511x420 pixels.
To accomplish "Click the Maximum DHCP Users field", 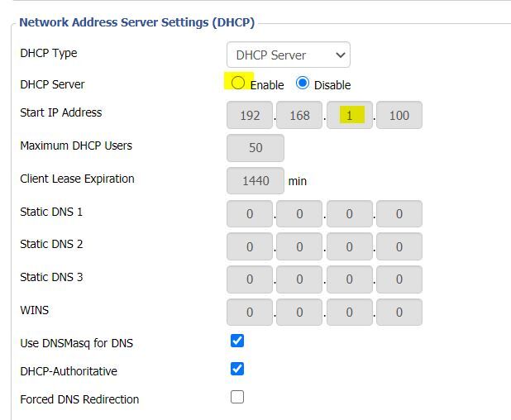I will (255, 148).
